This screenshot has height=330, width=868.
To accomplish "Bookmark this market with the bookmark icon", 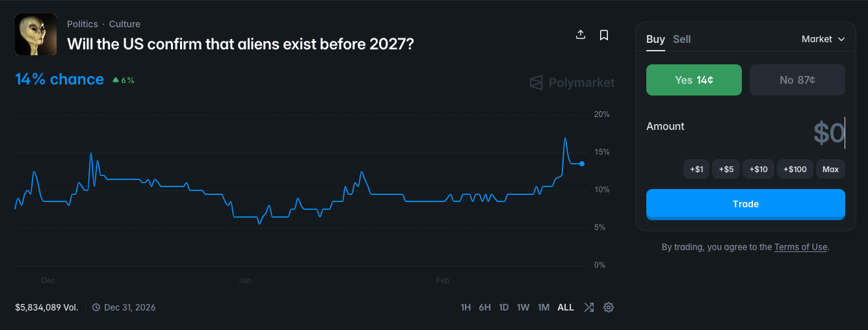I will 604,34.
